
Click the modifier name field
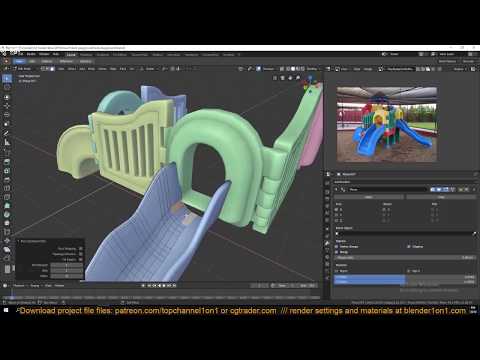(387, 189)
